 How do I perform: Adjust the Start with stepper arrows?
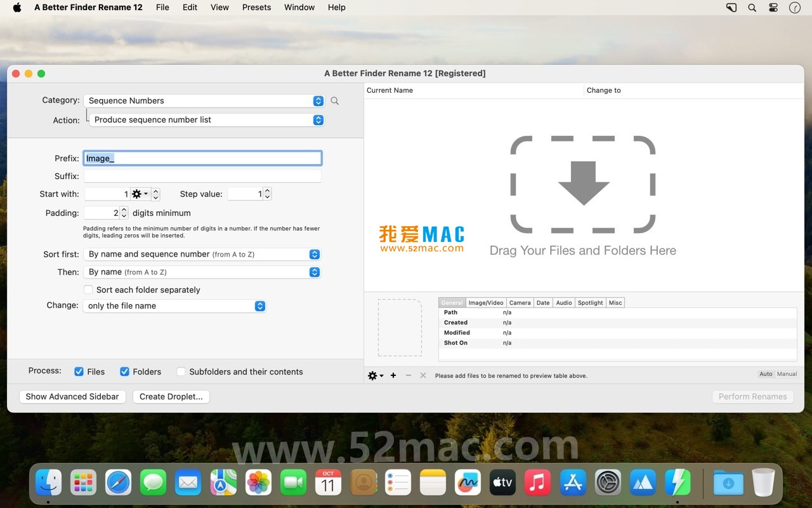click(x=156, y=194)
